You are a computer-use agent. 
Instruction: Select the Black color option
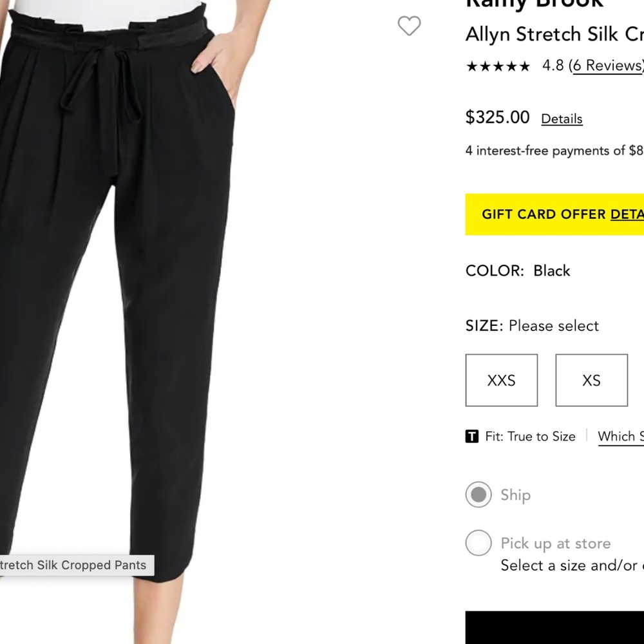click(551, 270)
